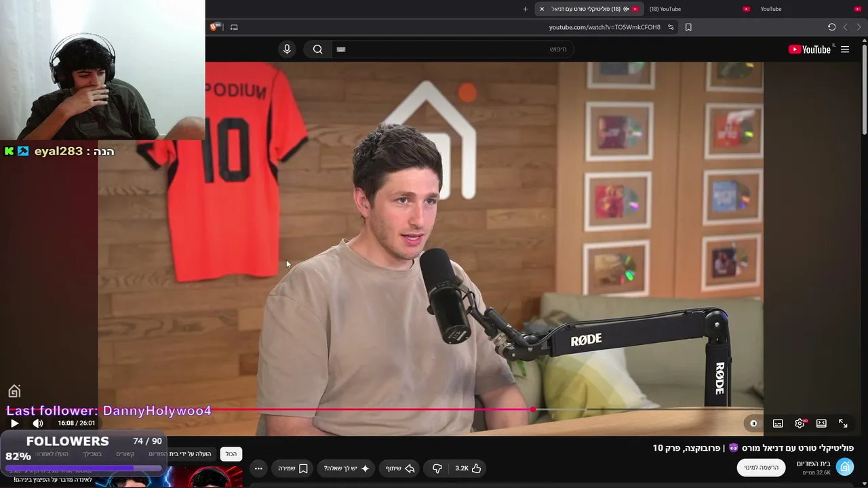Viewport: 868px width, 488px height.
Task: Click the channel watermark house icon on video
Action: (14, 391)
